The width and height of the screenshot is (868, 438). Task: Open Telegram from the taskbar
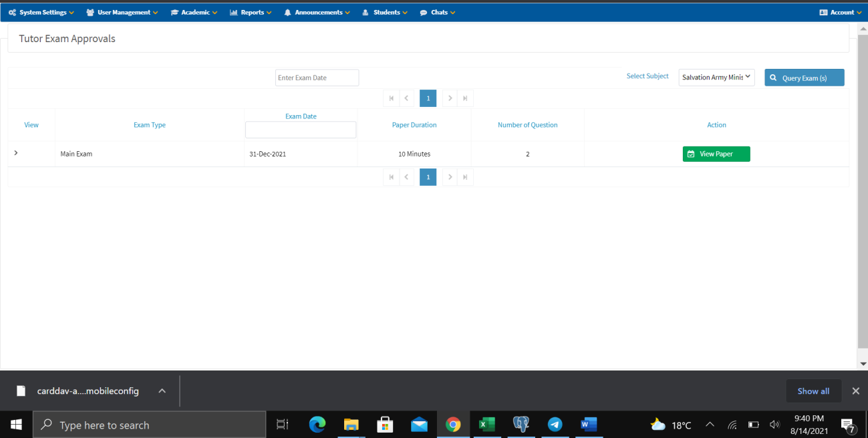555,425
